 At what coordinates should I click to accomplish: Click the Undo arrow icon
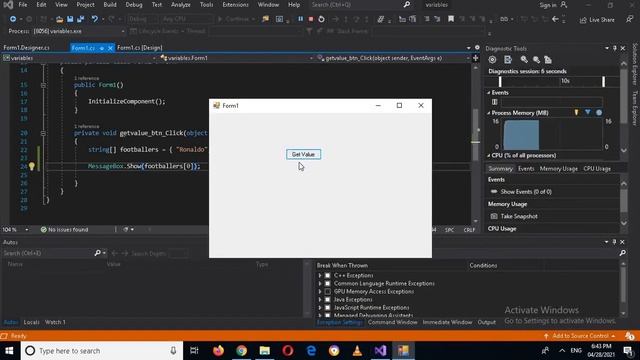tap(94, 19)
